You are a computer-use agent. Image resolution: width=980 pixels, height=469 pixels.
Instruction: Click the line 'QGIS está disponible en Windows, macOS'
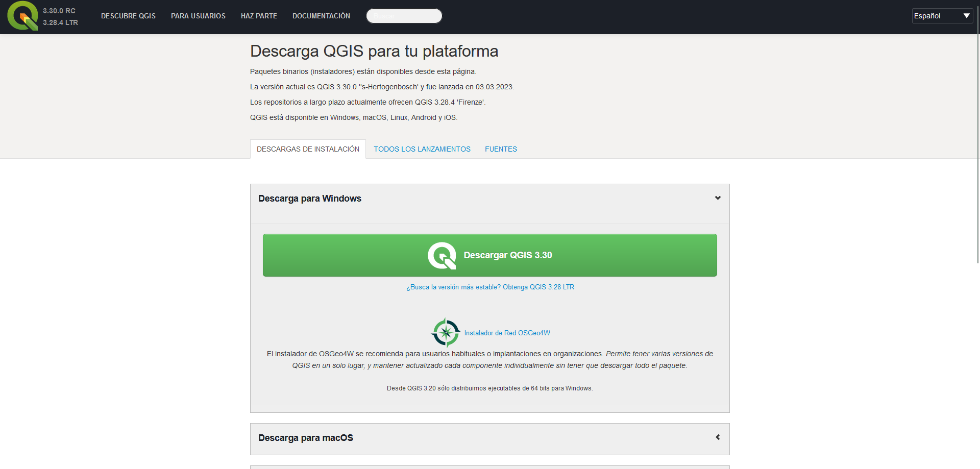354,117
